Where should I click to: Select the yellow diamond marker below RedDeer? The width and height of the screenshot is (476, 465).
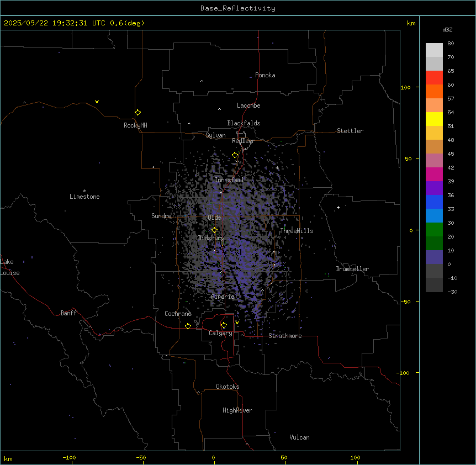pos(235,155)
